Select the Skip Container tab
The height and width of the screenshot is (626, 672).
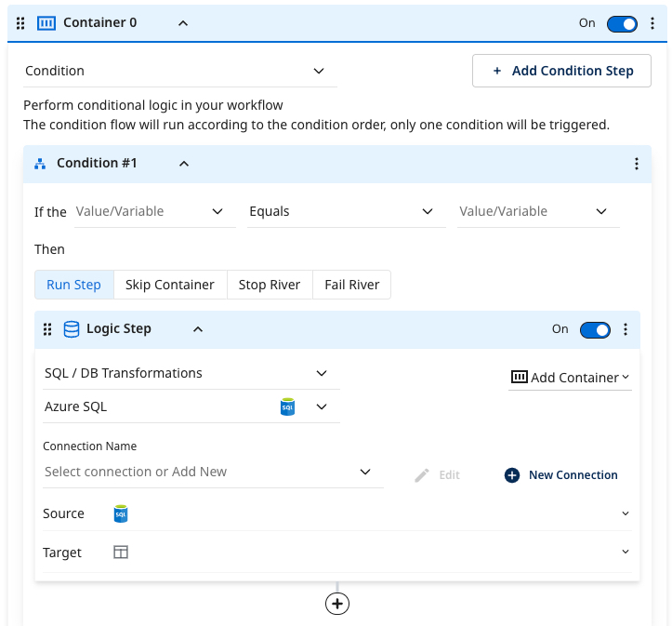(170, 285)
